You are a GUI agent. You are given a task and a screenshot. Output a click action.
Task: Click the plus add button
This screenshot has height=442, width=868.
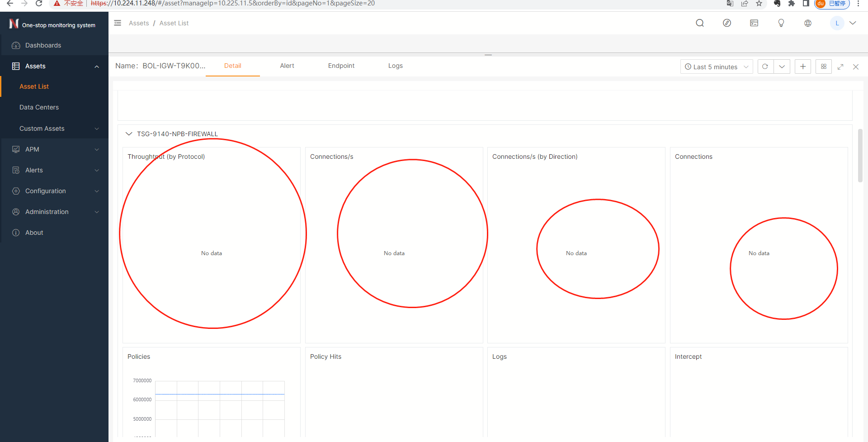803,67
